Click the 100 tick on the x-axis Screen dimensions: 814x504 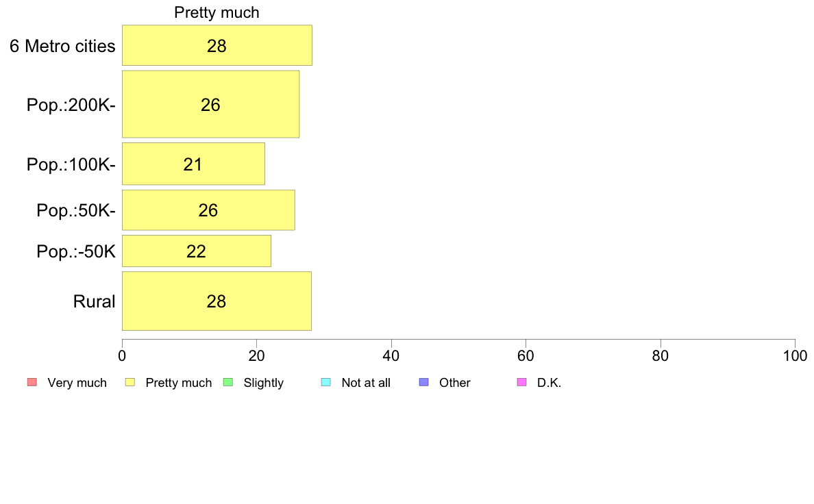(795, 355)
